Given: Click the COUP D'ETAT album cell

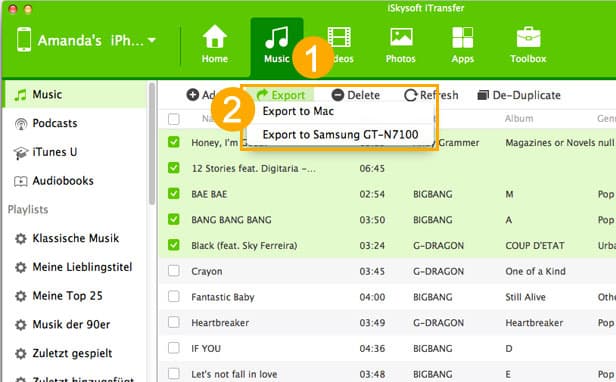Looking at the screenshot, I should coord(535,246).
